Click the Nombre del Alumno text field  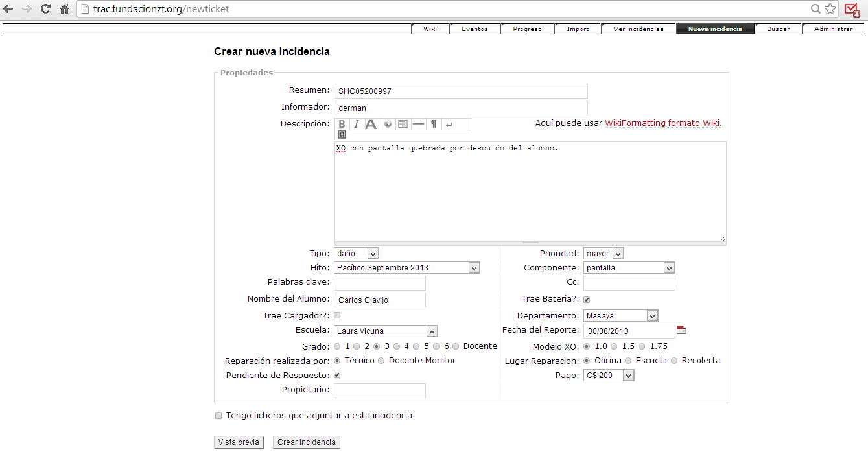380,300
